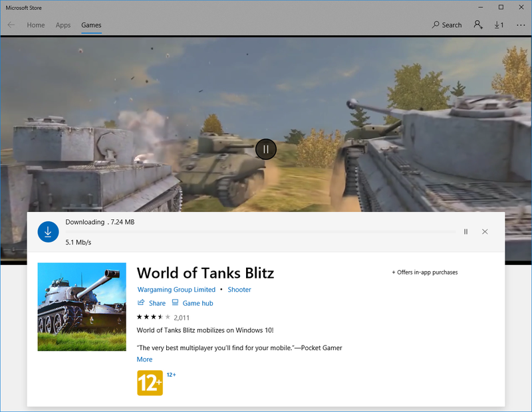Click the Share link text
532x412 pixels.
click(x=157, y=303)
